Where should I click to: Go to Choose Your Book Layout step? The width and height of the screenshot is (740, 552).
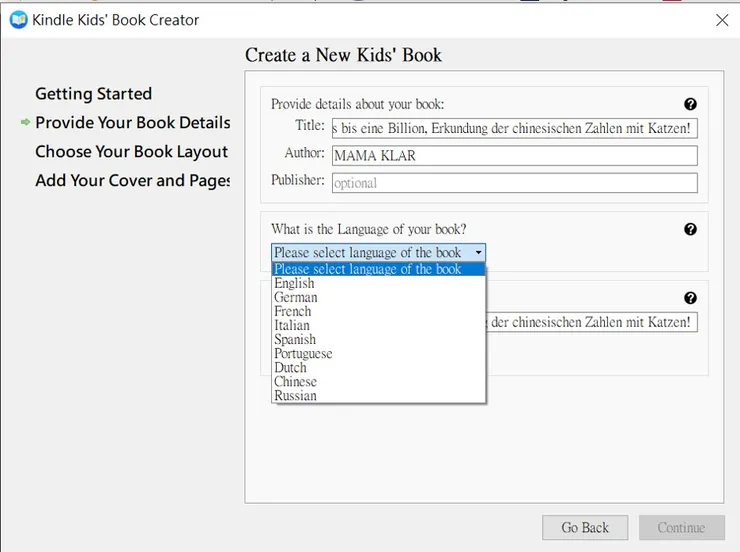[x=131, y=152]
